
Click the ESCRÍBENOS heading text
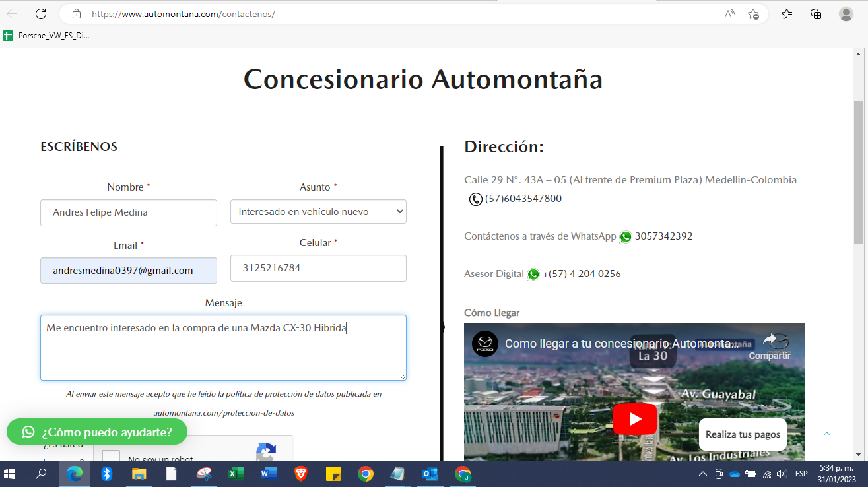(79, 146)
